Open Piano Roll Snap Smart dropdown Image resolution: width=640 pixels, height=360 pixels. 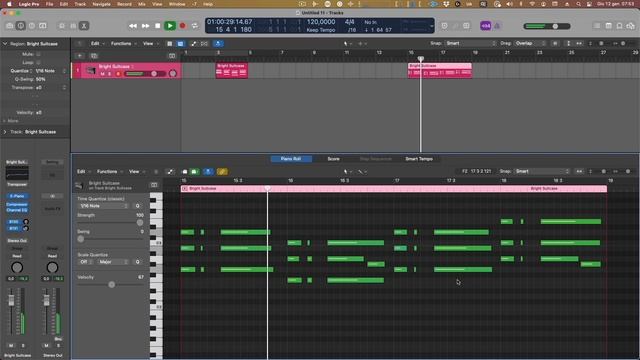(542, 171)
